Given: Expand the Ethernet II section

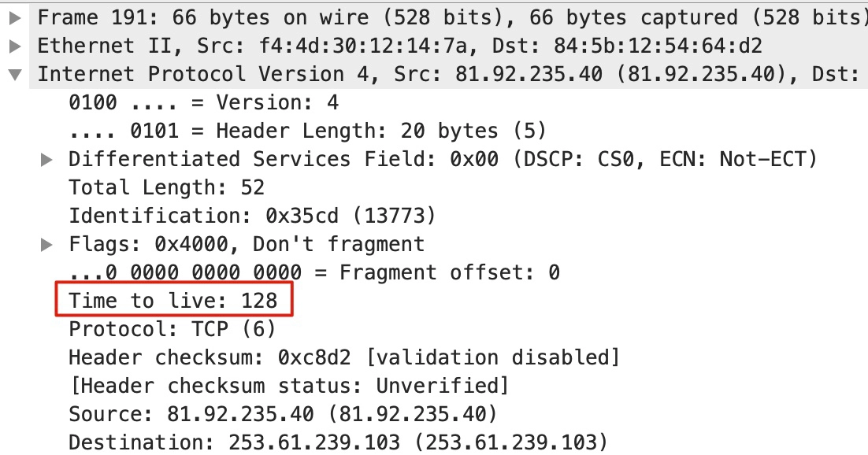Looking at the screenshot, I should pos(16,46).
